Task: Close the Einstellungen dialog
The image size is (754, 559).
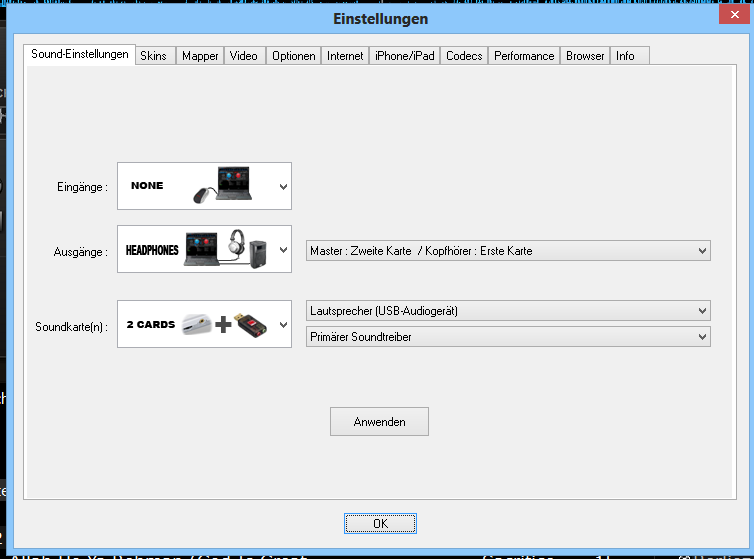Action: pos(734,14)
